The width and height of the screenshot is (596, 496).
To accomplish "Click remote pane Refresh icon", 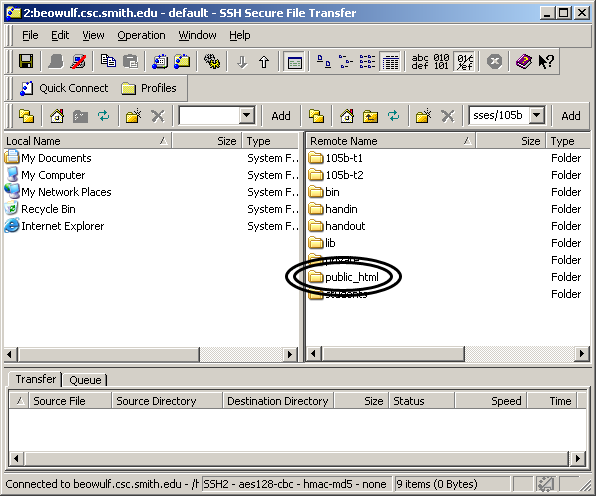I will [393, 116].
